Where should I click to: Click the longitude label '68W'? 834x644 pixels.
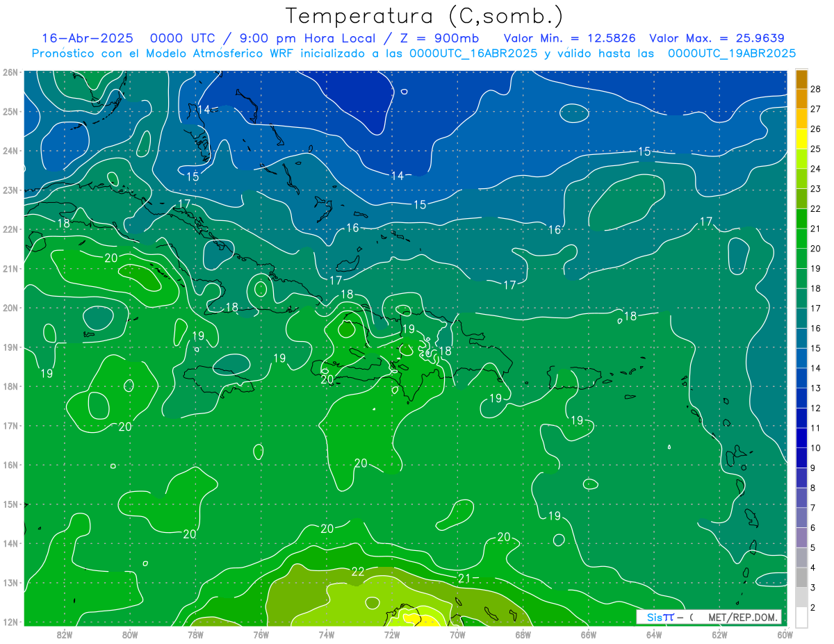click(x=523, y=634)
